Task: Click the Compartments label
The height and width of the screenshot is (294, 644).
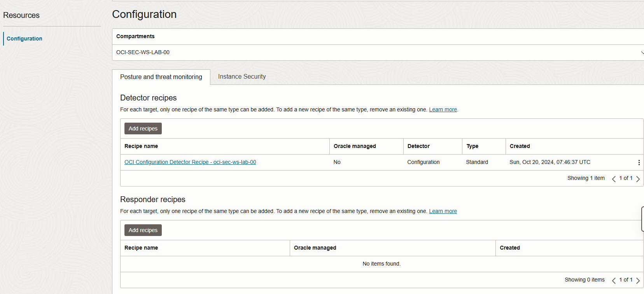Action: pyautogui.click(x=135, y=36)
